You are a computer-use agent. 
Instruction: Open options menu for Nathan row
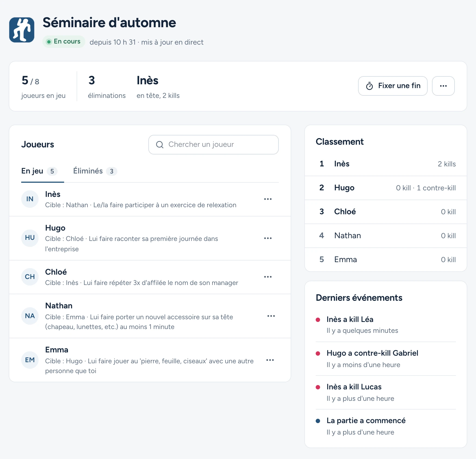tap(271, 316)
